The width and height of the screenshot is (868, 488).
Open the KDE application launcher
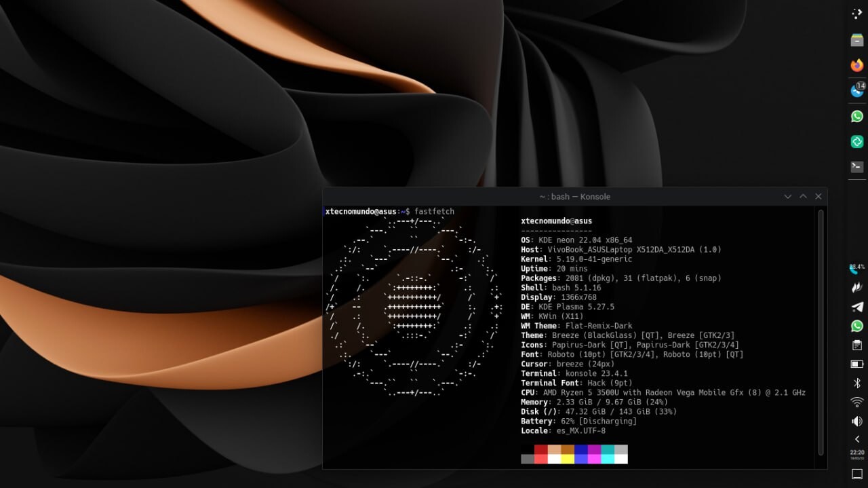click(x=857, y=14)
